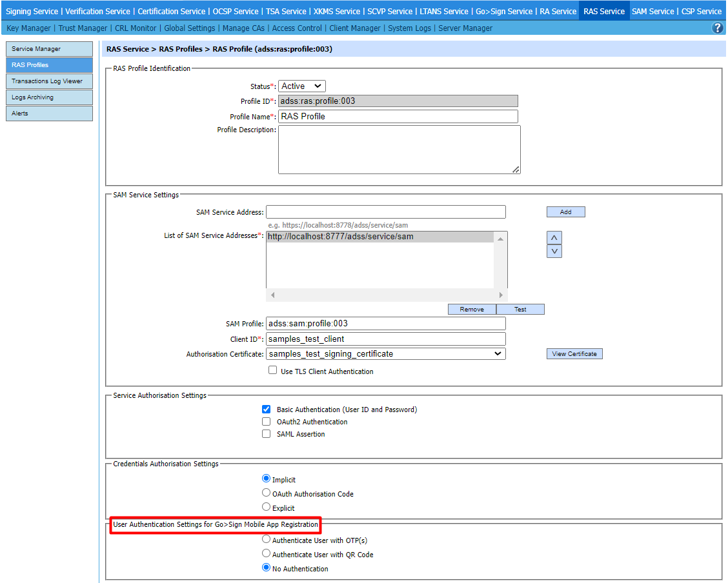This screenshot has width=728, height=583.
Task: Choose Explicit credentials authorisation option
Action: tap(266, 508)
